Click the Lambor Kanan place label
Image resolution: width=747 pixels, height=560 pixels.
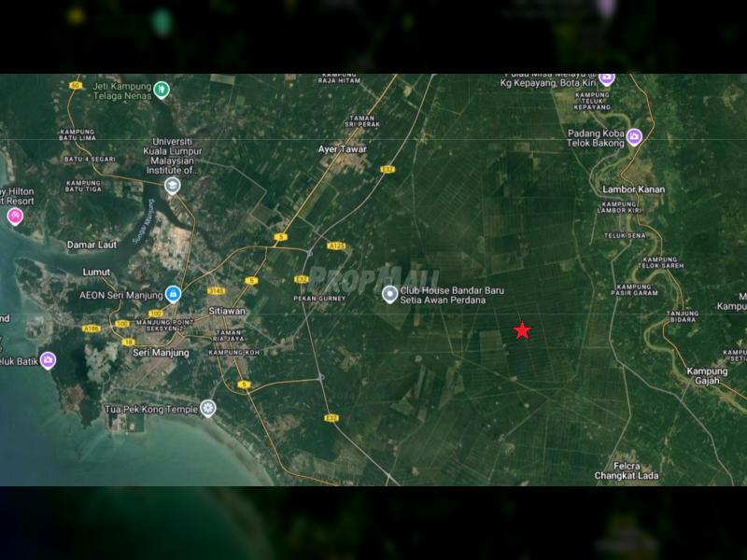point(633,189)
